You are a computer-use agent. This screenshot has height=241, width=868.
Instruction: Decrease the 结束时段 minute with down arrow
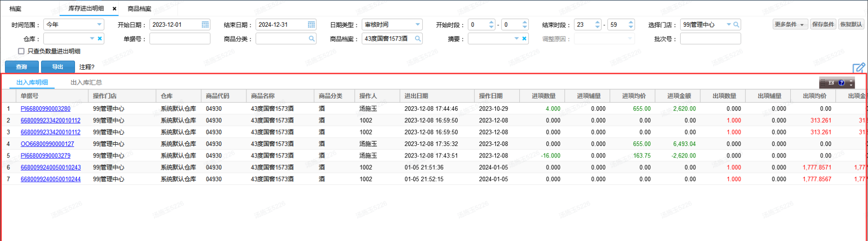[631, 27]
